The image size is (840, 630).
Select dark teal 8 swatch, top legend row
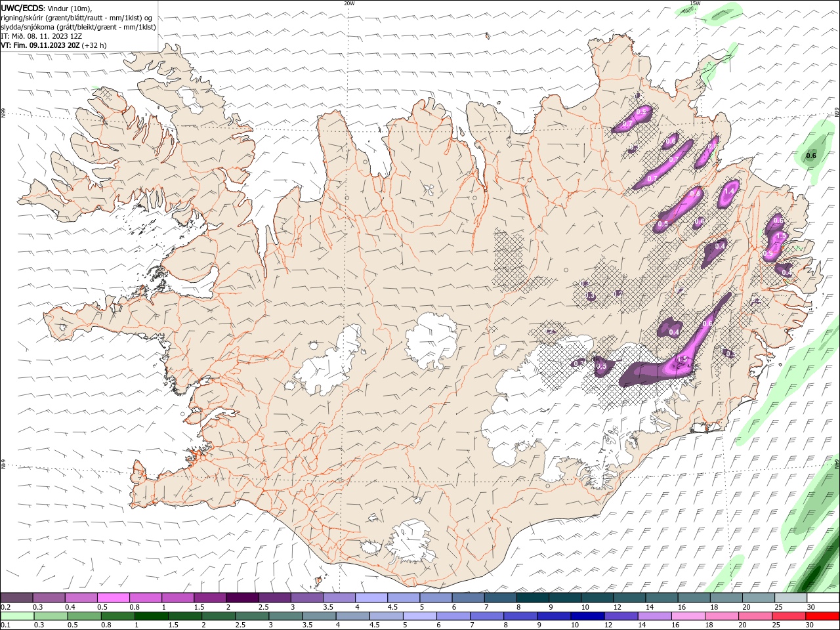point(532,598)
